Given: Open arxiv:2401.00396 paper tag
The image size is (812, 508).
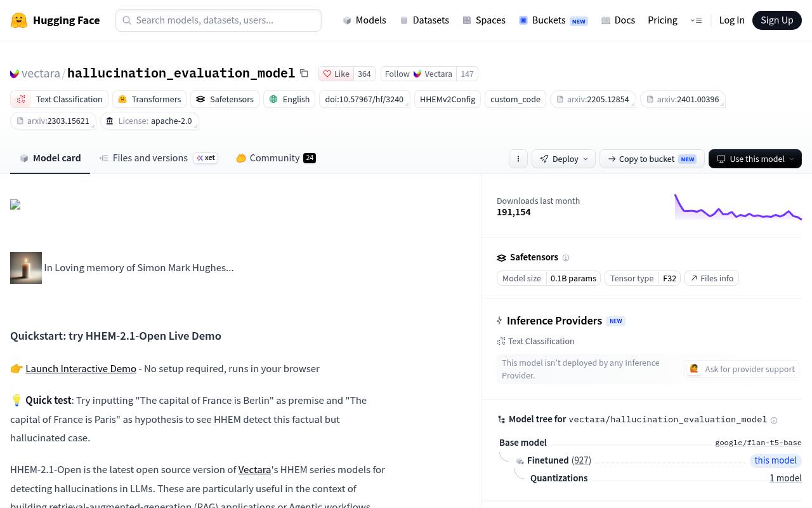Looking at the screenshot, I should [x=683, y=99].
